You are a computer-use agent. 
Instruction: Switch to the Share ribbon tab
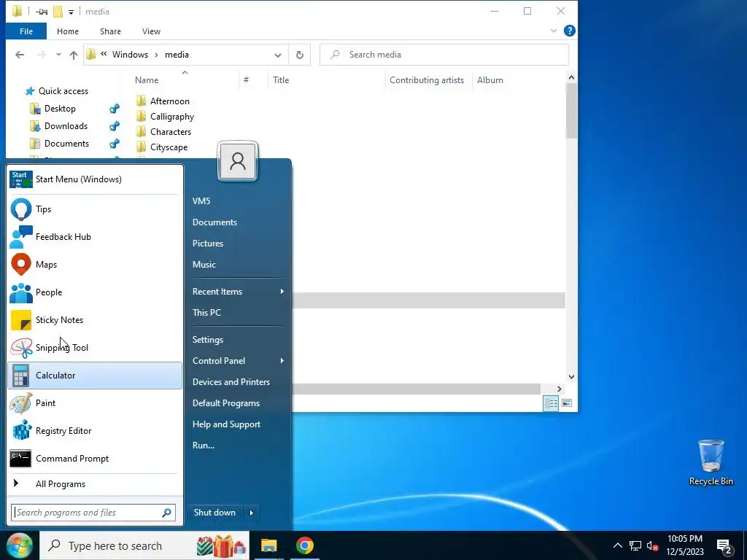point(110,31)
